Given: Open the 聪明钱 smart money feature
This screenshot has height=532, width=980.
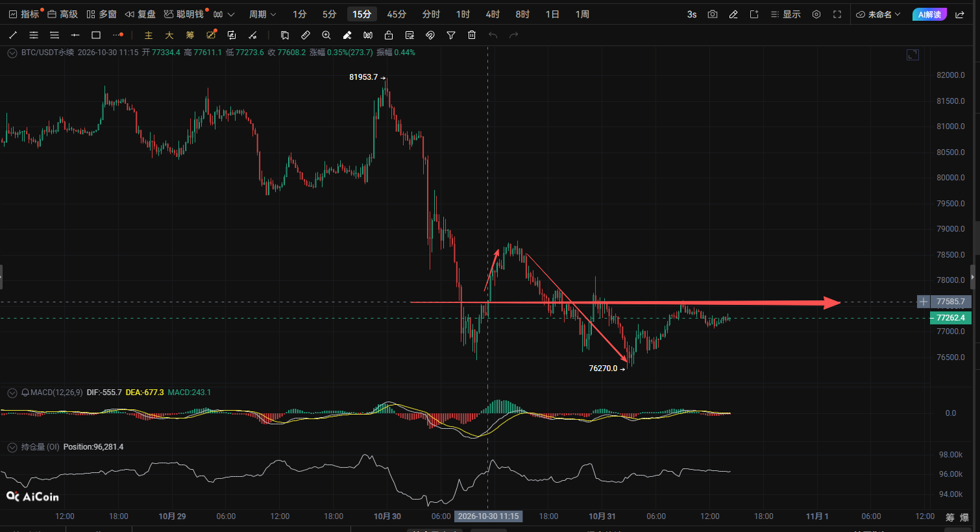Looking at the screenshot, I should [184, 14].
